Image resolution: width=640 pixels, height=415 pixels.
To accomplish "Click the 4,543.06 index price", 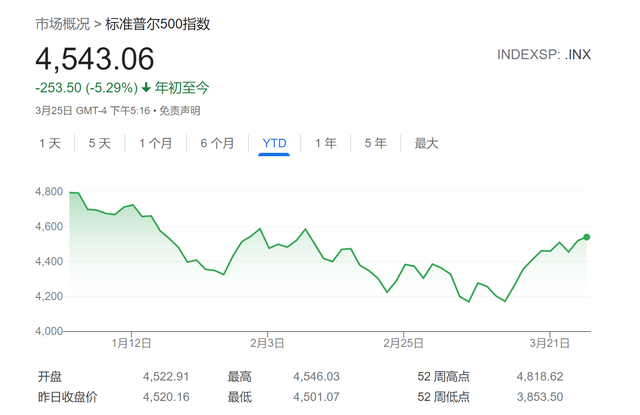I will (x=96, y=59).
